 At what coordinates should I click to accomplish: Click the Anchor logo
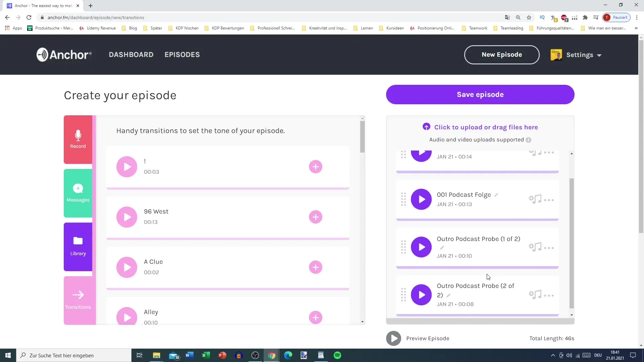point(64,55)
